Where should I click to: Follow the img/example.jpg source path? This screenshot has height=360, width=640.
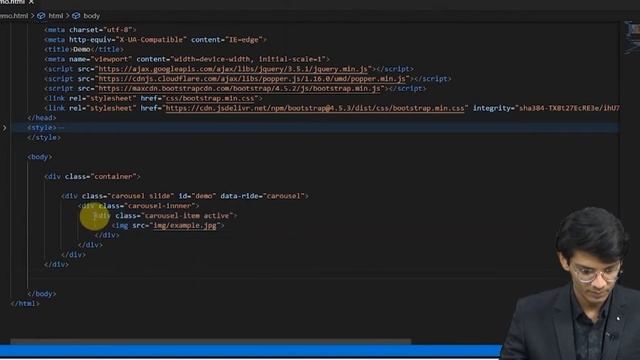[x=185, y=225]
